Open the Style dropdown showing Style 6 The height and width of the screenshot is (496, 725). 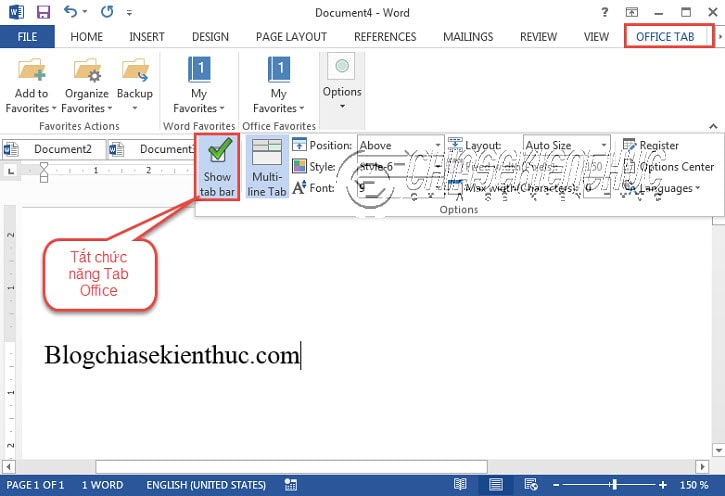(400, 166)
